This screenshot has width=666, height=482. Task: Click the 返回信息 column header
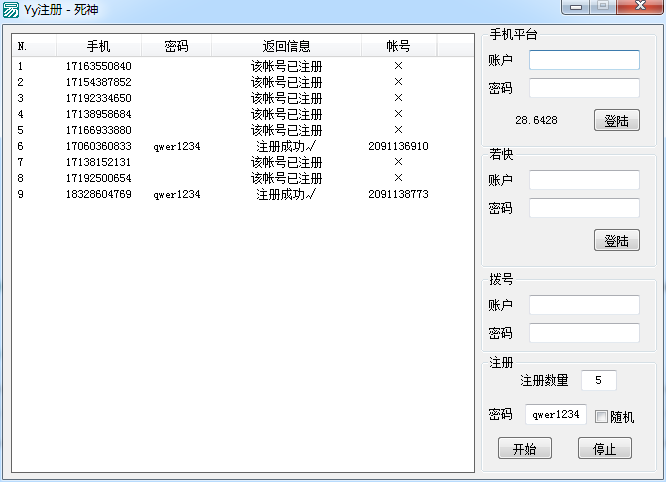[x=286, y=46]
